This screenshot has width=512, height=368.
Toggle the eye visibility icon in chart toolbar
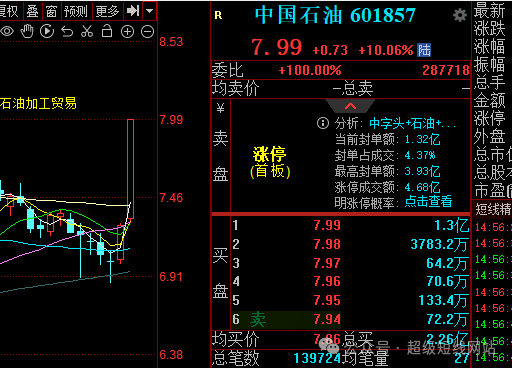[x=7, y=32]
